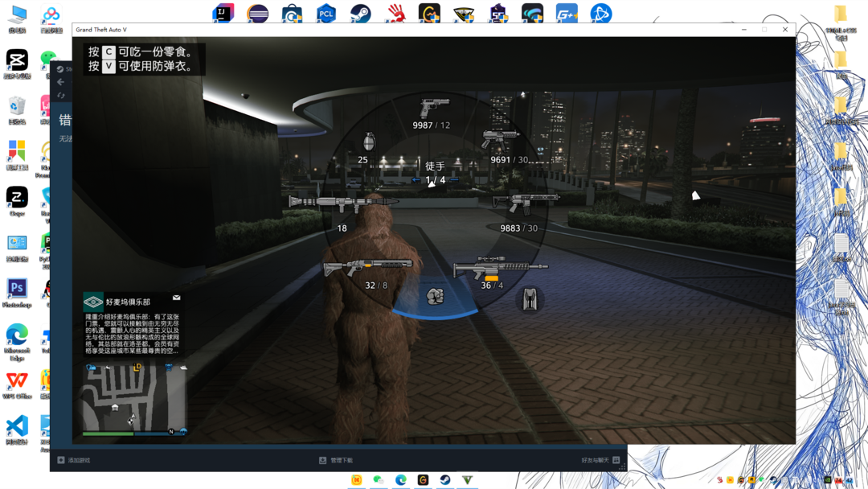Click the back arrow in the Steam window

61,82
